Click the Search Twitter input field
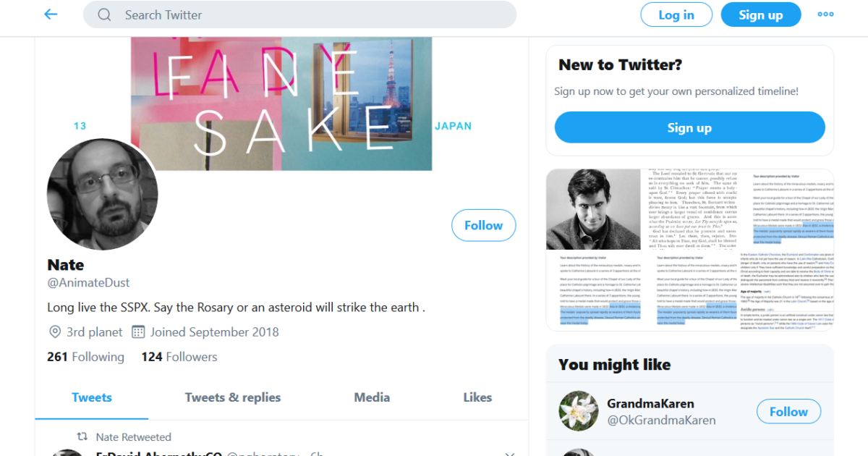The height and width of the screenshot is (456, 868). pos(311,15)
